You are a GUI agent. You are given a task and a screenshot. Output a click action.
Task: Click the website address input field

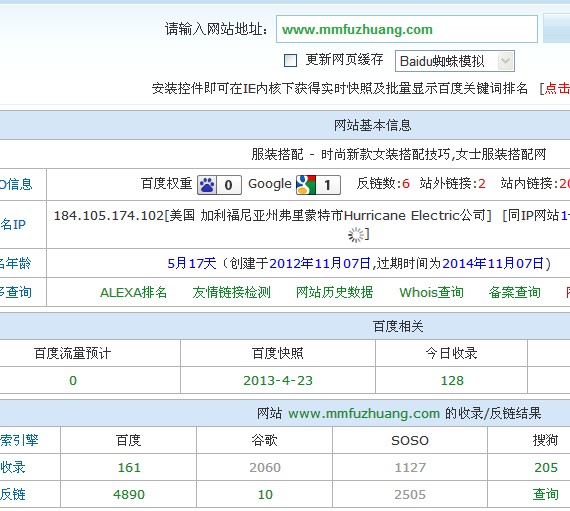click(406, 29)
